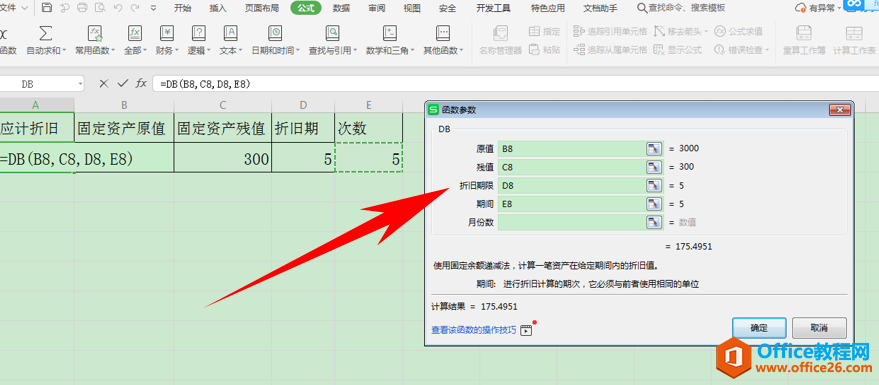The image size is (879, 385).
Task: Open the Logical (逻辑) functions icon
Action: tap(198, 33)
